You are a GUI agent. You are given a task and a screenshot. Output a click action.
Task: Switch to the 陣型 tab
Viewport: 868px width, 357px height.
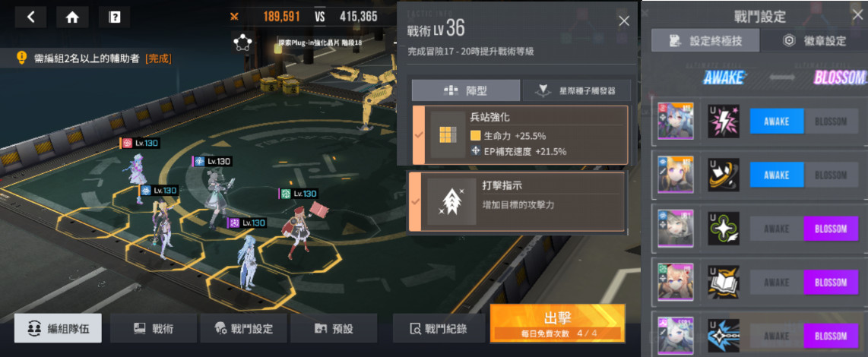tap(466, 90)
